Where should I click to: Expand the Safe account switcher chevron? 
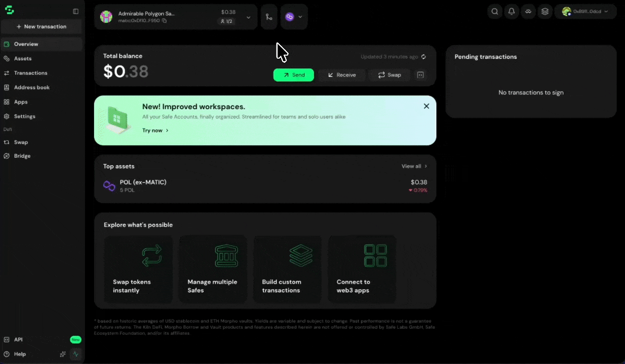pyautogui.click(x=248, y=17)
